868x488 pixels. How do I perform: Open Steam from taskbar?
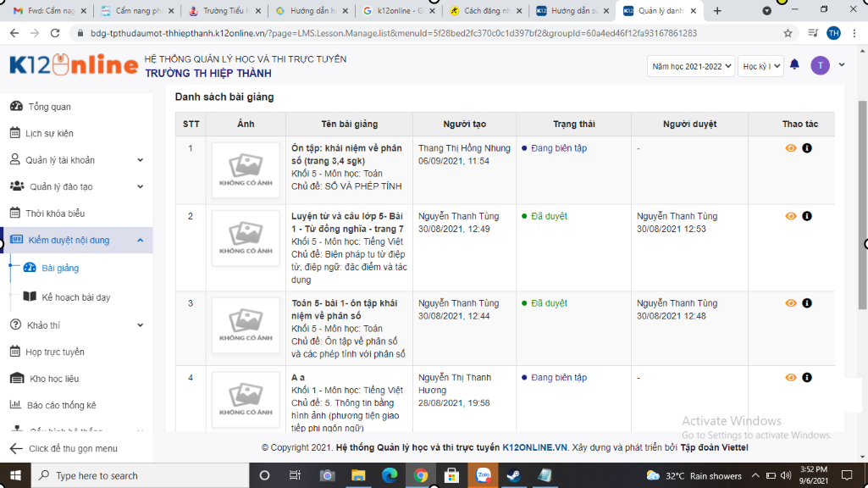click(x=514, y=475)
